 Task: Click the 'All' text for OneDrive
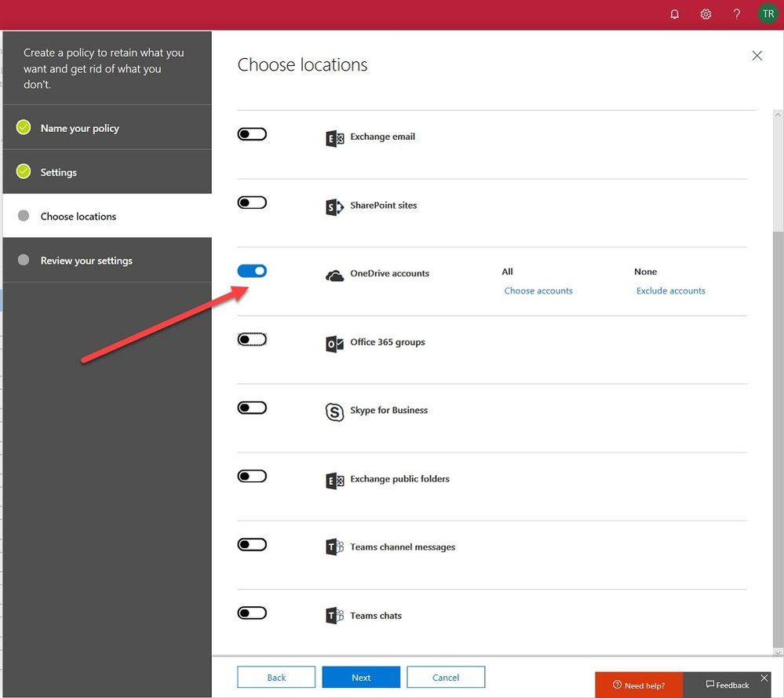pyautogui.click(x=507, y=272)
